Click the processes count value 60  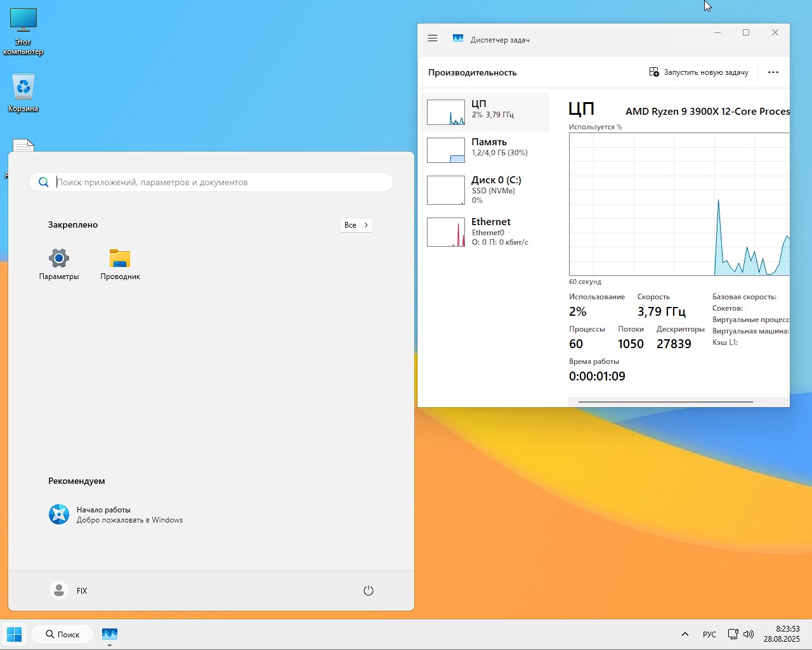(576, 344)
